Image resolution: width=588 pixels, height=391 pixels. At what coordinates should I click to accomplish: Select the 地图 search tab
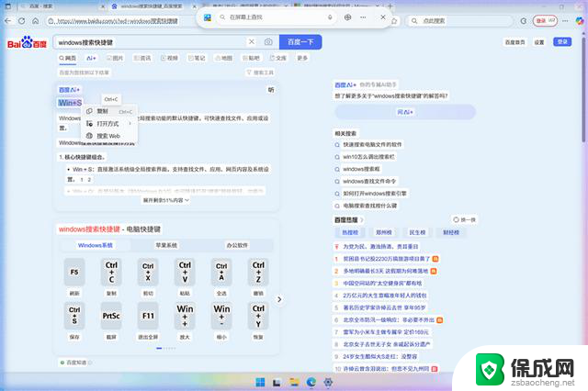[223, 58]
